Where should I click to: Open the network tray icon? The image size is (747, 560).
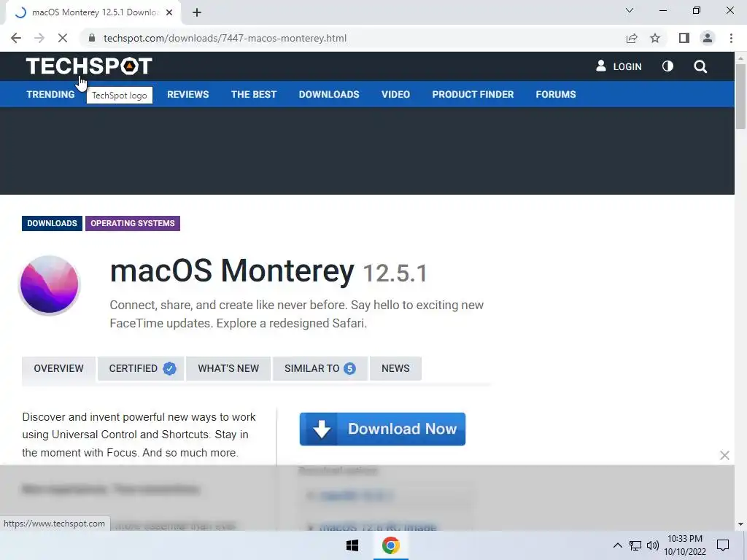tap(635, 545)
